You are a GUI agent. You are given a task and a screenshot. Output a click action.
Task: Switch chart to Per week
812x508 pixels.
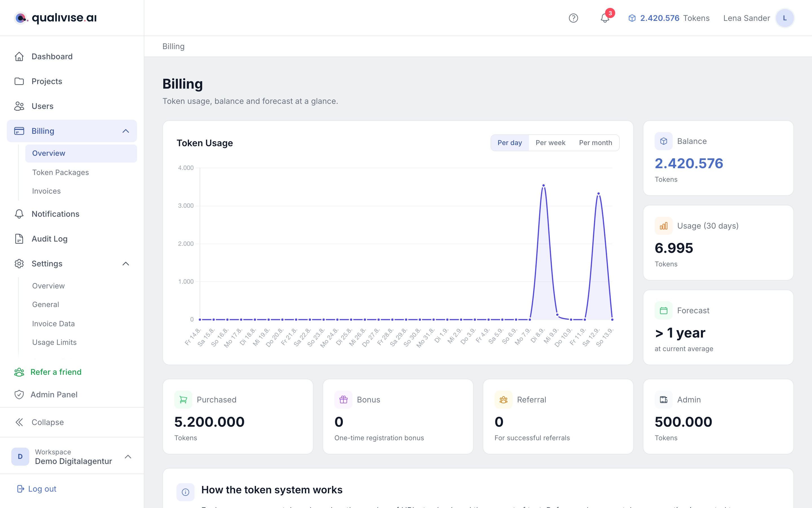point(550,143)
